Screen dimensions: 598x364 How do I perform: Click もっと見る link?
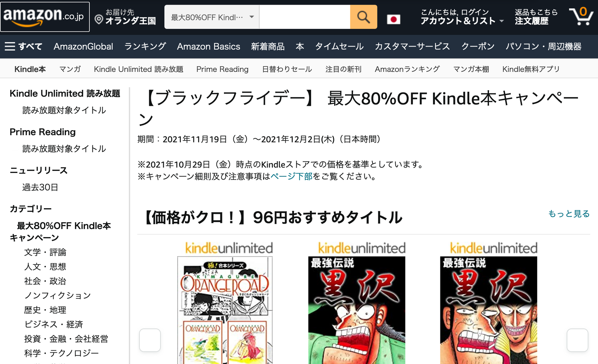pos(569,214)
